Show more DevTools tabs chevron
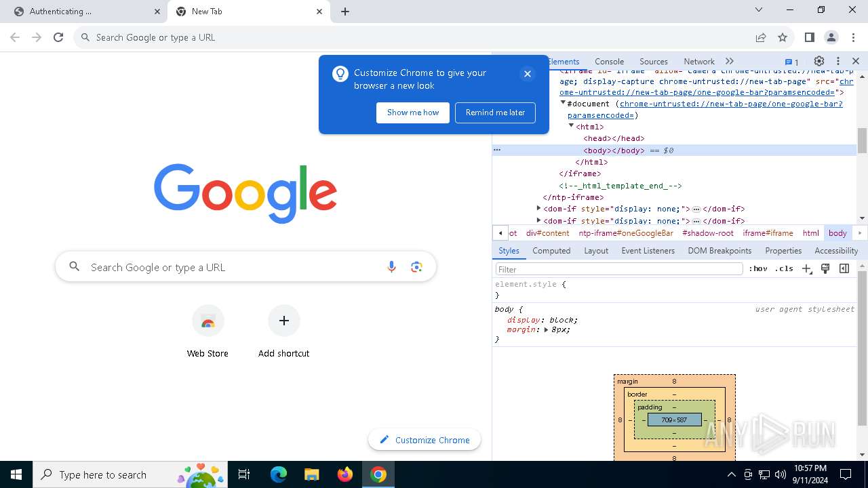 point(730,61)
